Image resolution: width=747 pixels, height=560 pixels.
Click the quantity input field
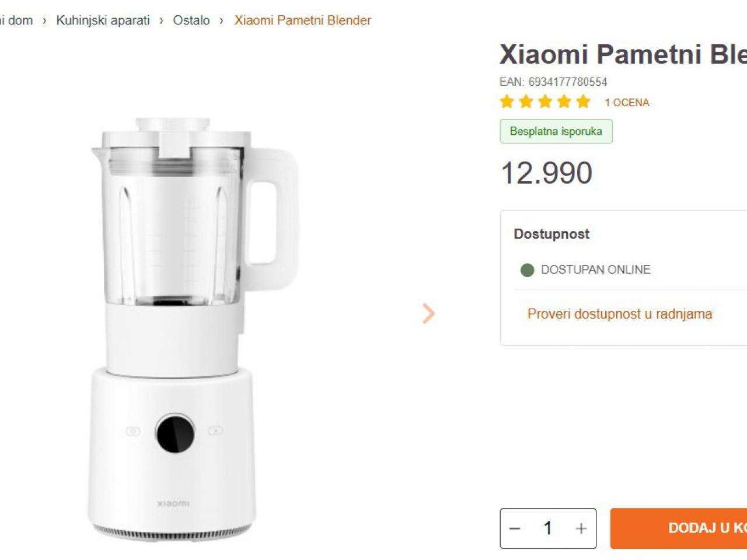(548, 528)
